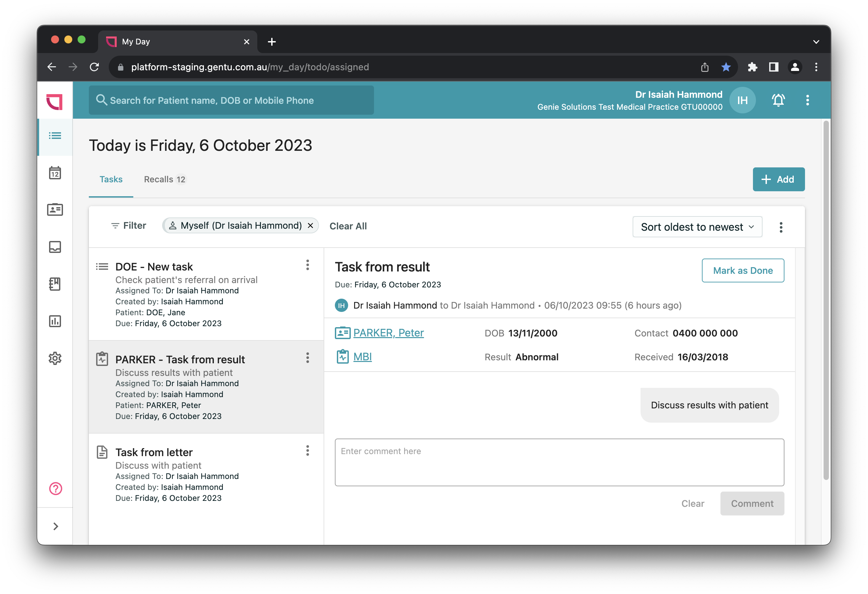Open the appointments calendar from the sidebar
Screen dimensions: 868x594
(x=55, y=172)
